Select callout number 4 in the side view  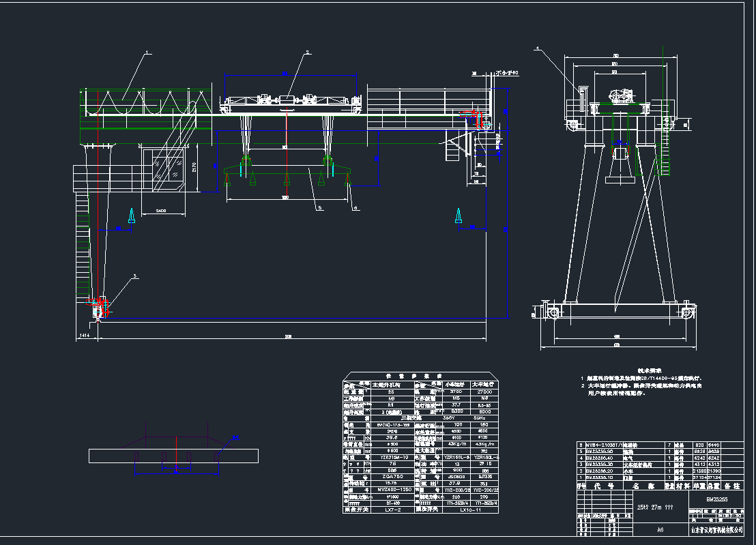[537, 48]
